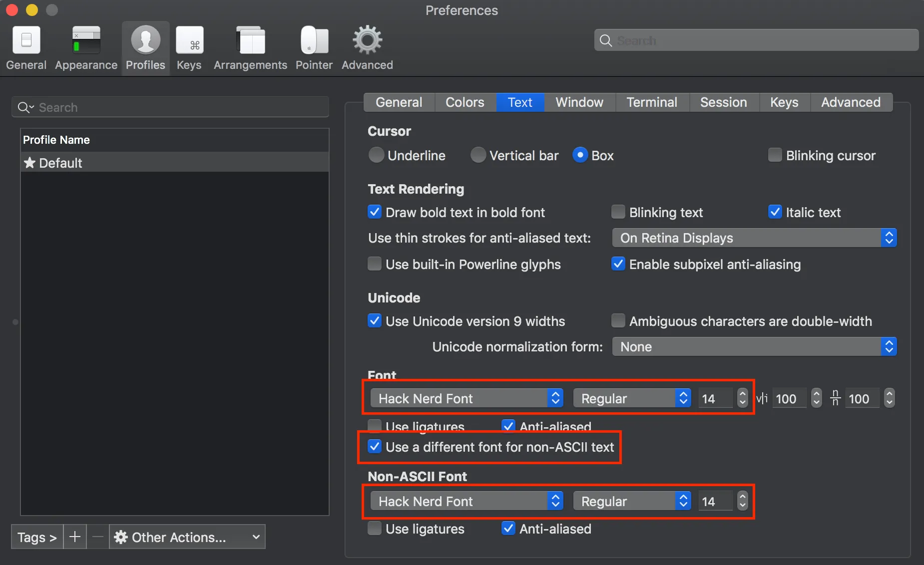Image resolution: width=924 pixels, height=565 pixels.
Task: Switch to the Colors tab
Action: [x=464, y=102]
